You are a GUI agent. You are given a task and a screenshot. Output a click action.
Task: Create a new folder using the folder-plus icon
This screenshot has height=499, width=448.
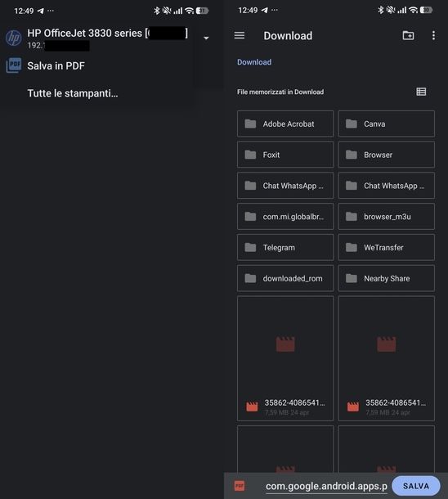408,35
